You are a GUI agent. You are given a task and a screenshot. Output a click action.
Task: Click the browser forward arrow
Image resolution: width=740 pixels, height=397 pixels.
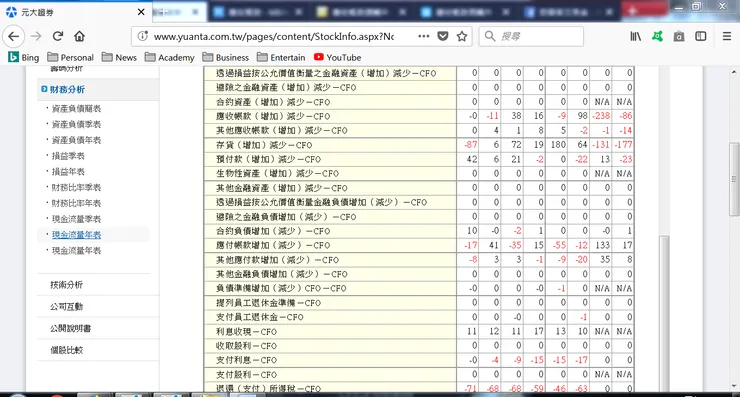tap(36, 36)
